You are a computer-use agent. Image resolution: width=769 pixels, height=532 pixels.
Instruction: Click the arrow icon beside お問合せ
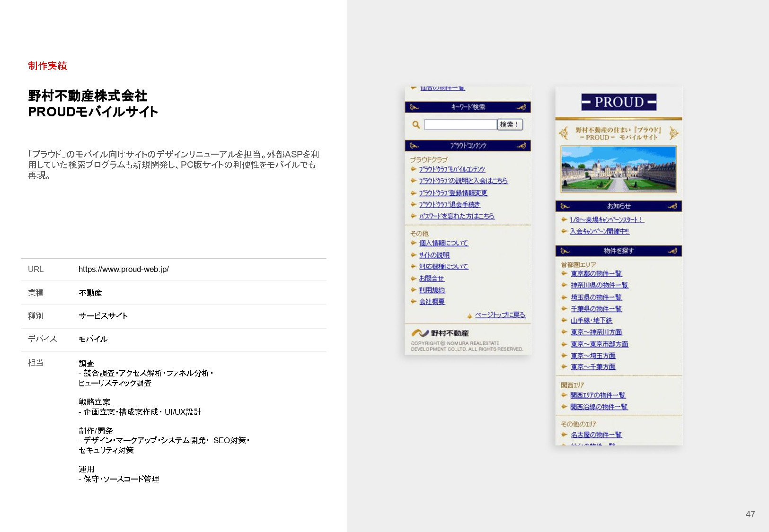coord(414,278)
